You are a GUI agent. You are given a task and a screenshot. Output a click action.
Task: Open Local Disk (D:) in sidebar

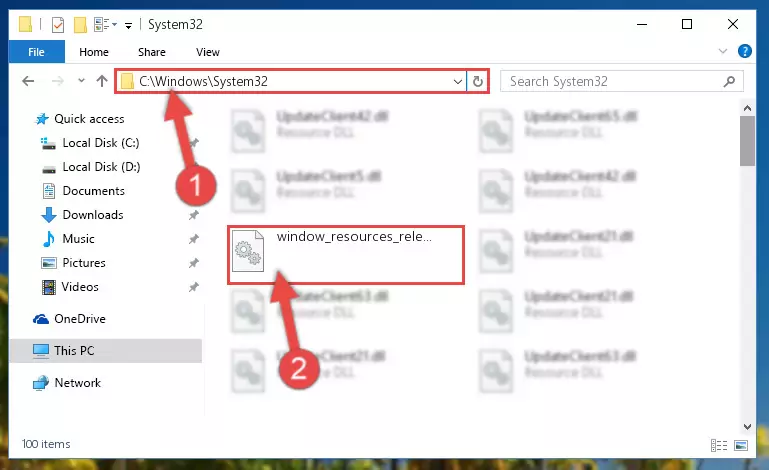click(101, 167)
